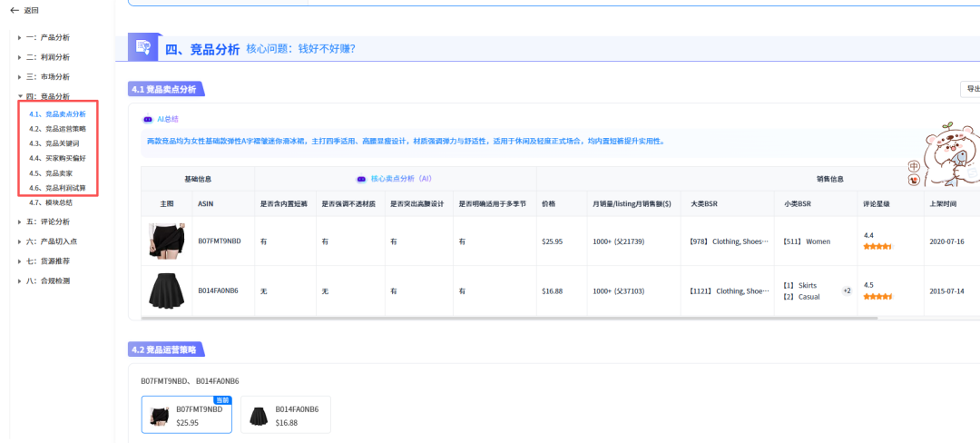Open 4.5、竞品卖家 sidebar item
The height and width of the screenshot is (443, 980).
click(x=50, y=173)
